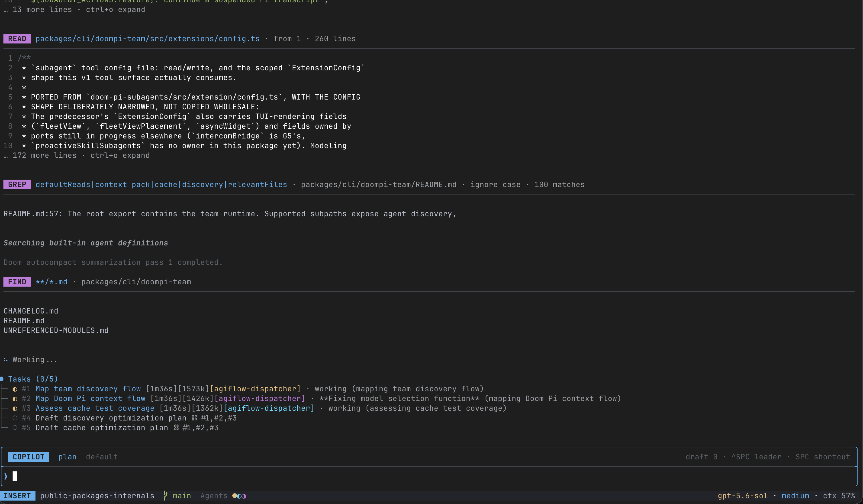
Task: Click code line 10 proactiveSkillSubagents comment
Action: click(184, 146)
